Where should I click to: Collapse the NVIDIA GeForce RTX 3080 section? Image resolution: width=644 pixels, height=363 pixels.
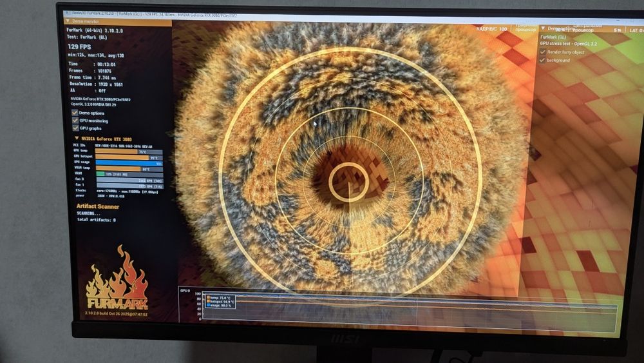point(77,139)
